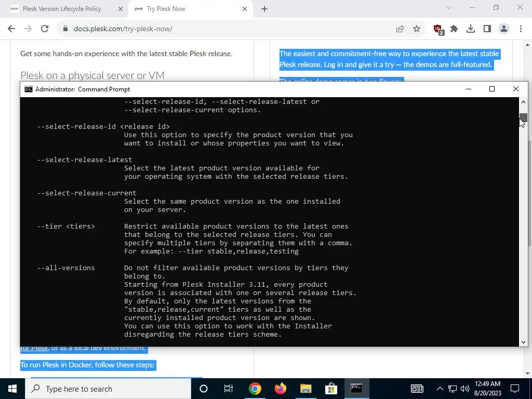Toggle Chrome side panel icon
This screenshot has width=532, height=399.
[x=487, y=29]
